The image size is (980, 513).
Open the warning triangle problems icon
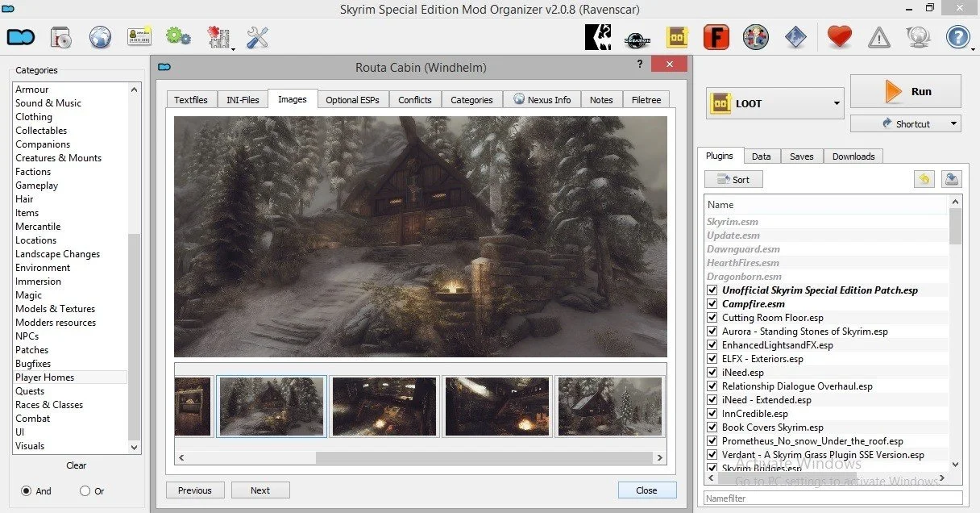coord(878,37)
